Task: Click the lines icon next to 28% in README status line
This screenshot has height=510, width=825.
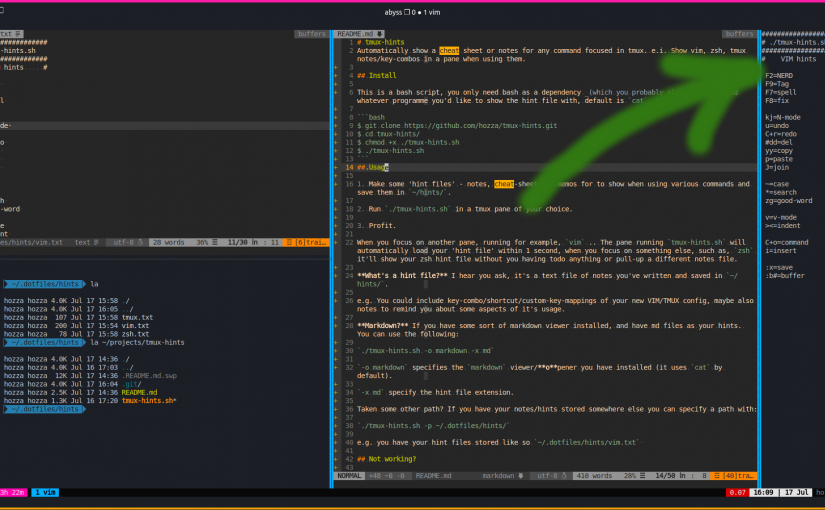Action: tap(642, 476)
